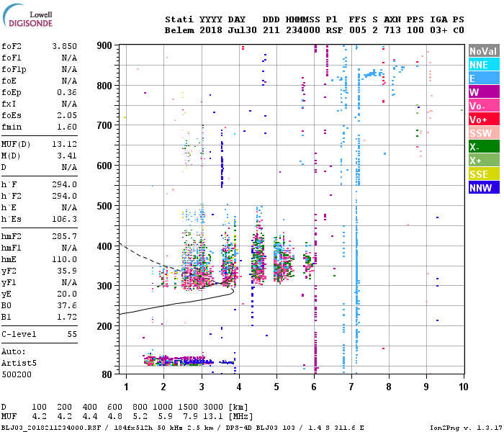Click the year 2018 in header
Viewport: 504px width, 432px height.
(x=211, y=30)
